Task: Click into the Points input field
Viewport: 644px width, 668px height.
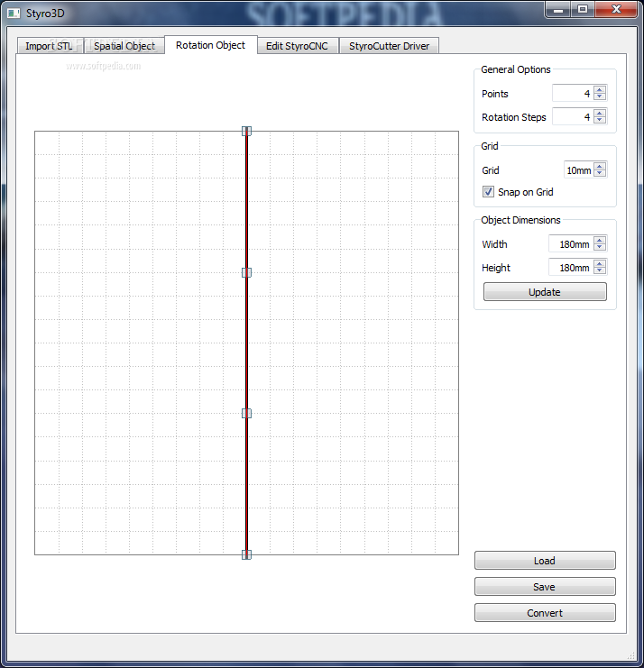Action: [x=573, y=93]
